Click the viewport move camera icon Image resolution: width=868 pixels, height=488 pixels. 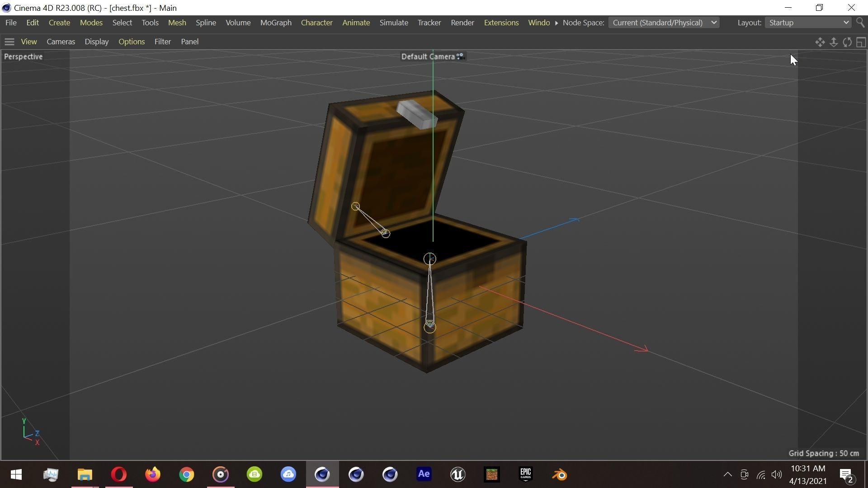point(820,42)
